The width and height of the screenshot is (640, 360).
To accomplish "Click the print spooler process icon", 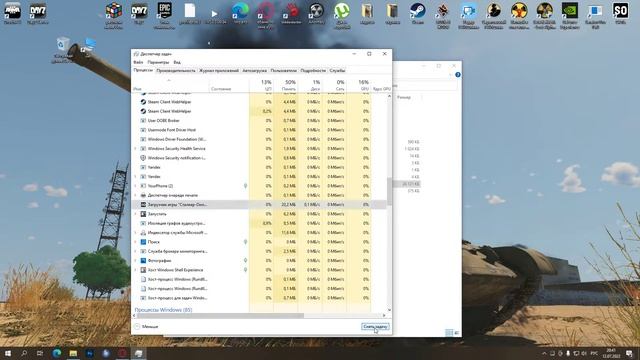I will (143, 195).
